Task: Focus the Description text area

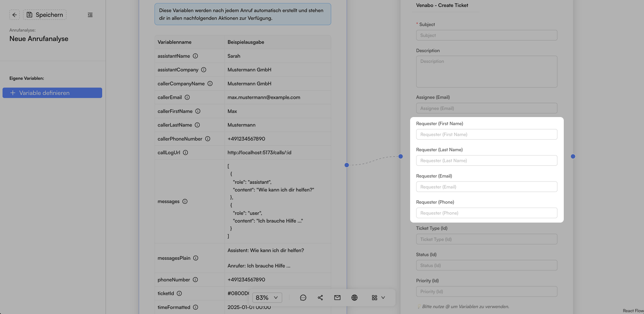Action: click(x=487, y=71)
